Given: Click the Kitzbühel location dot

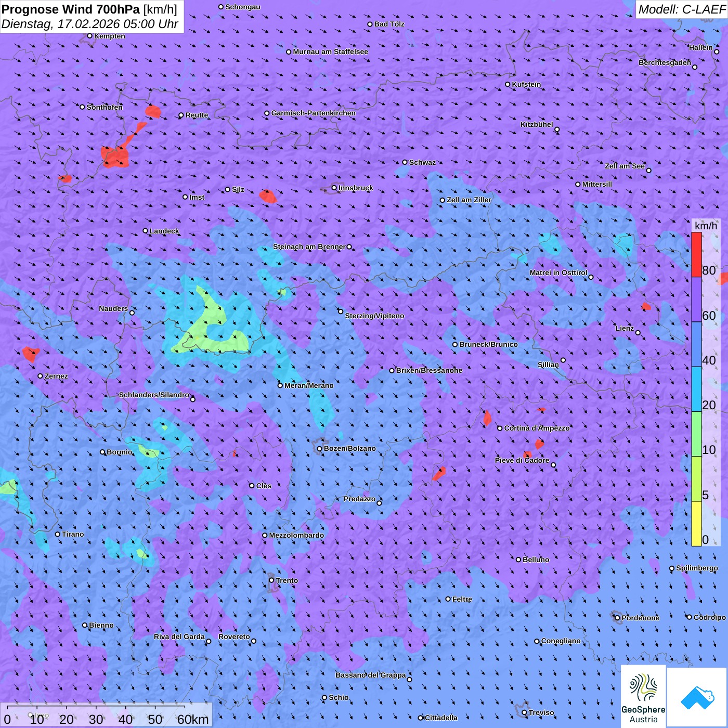Looking at the screenshot, I should pyautogui.click(x=557, y=129).
